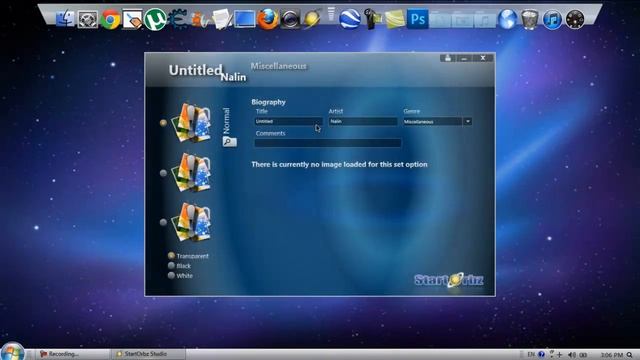Click the Comments input field
This screenshot has height=360, width=640.
(x=328, y=143)
